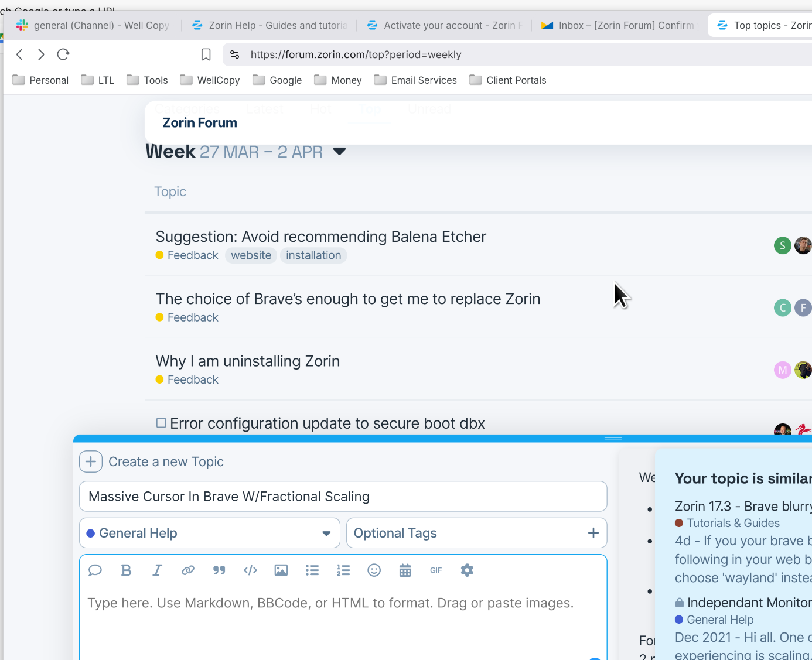
Task: Insert a bulleted list
Action: point(312,570)
